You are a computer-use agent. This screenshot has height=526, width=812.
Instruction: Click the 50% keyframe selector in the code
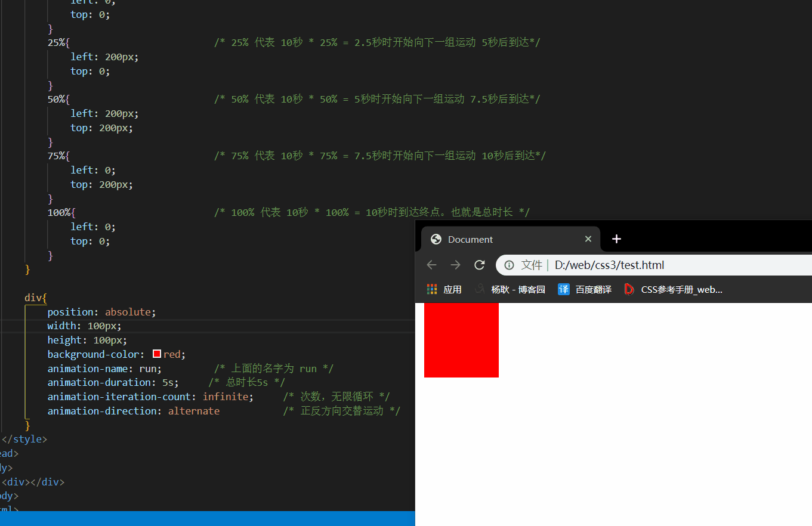pos(58,99)
